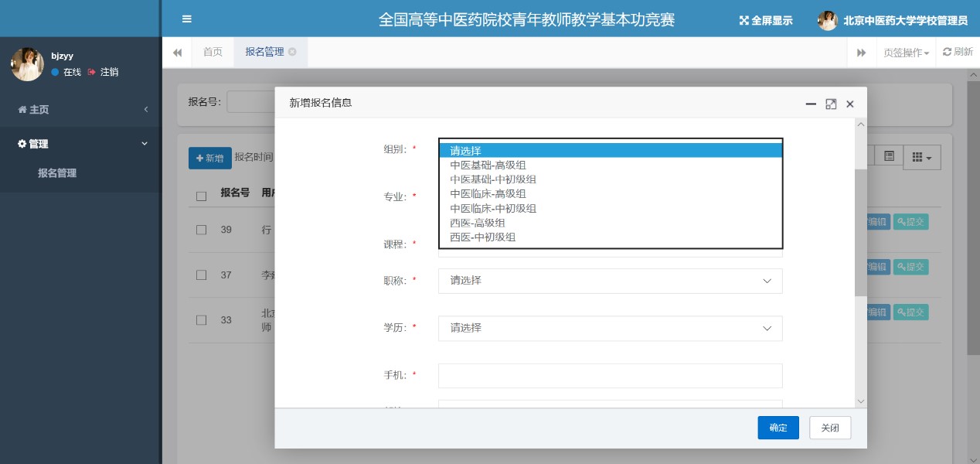This screenshot has width=980, height=464.
Task: Click the 确定 confirm button
Action: 778,428
